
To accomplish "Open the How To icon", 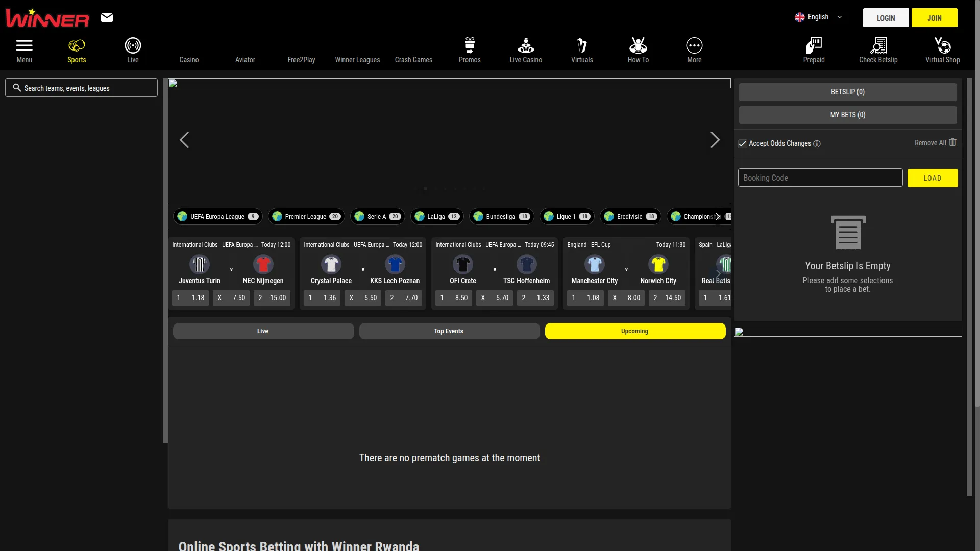I will [x=638, y=45].
